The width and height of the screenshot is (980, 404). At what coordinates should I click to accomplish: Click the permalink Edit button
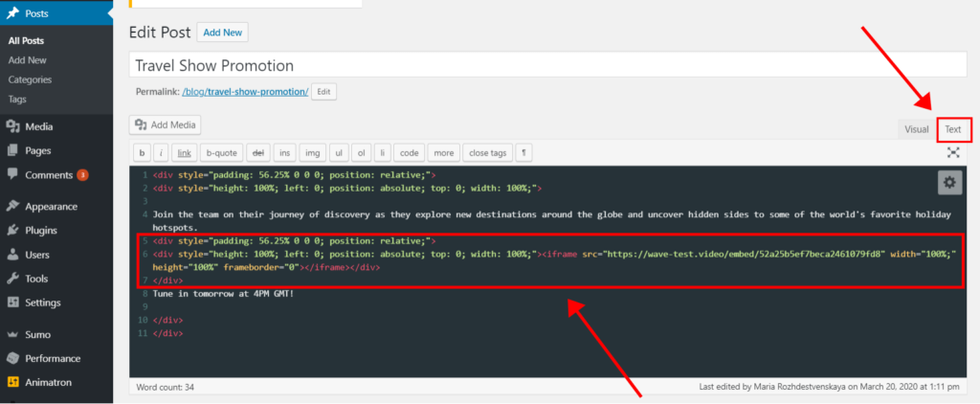(323, 92)
